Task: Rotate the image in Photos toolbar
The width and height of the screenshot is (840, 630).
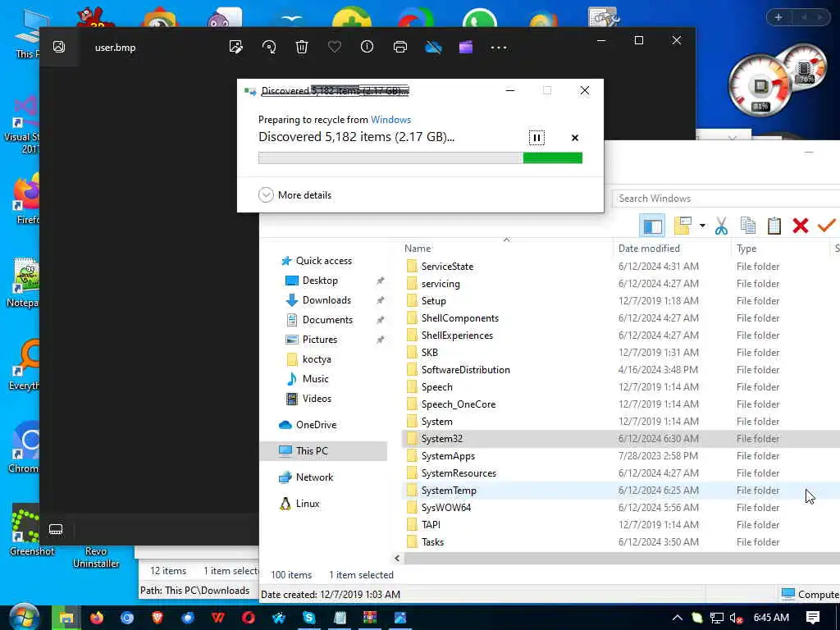Action: [269, 47]
